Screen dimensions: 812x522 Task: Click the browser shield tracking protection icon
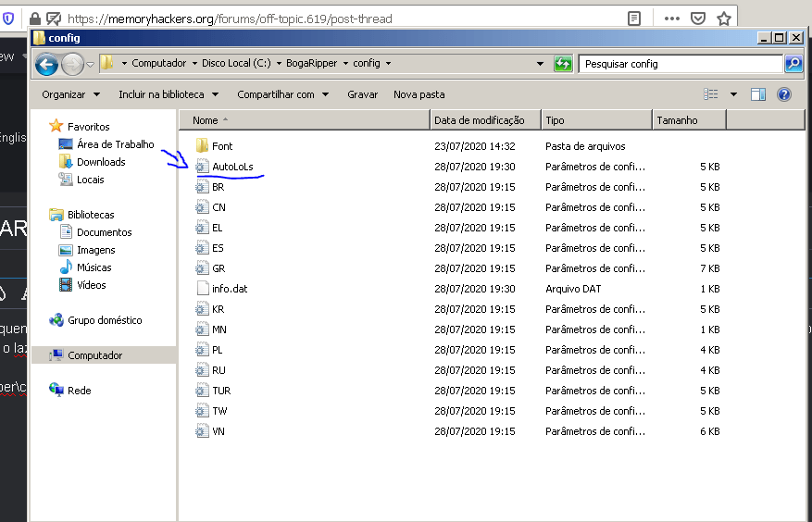tap(7, 19)
